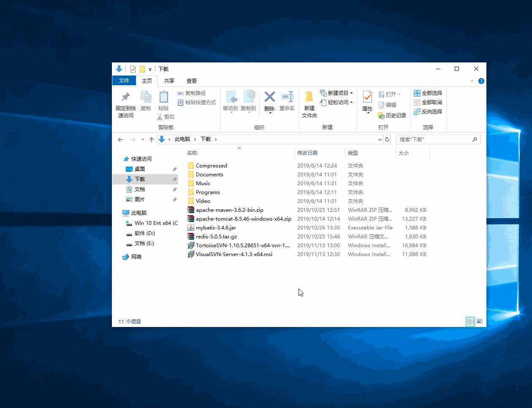Sort by the 类型 column header

point(370,153)
